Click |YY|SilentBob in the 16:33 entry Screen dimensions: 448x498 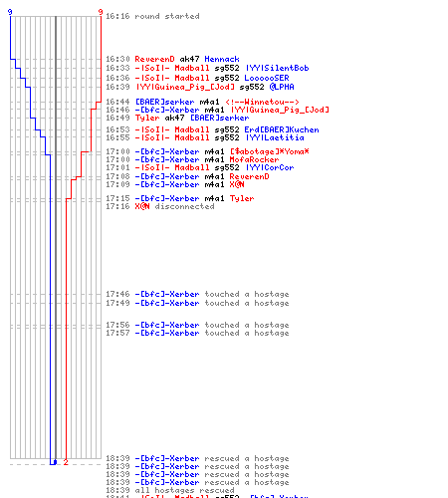[x=277, y=68]
